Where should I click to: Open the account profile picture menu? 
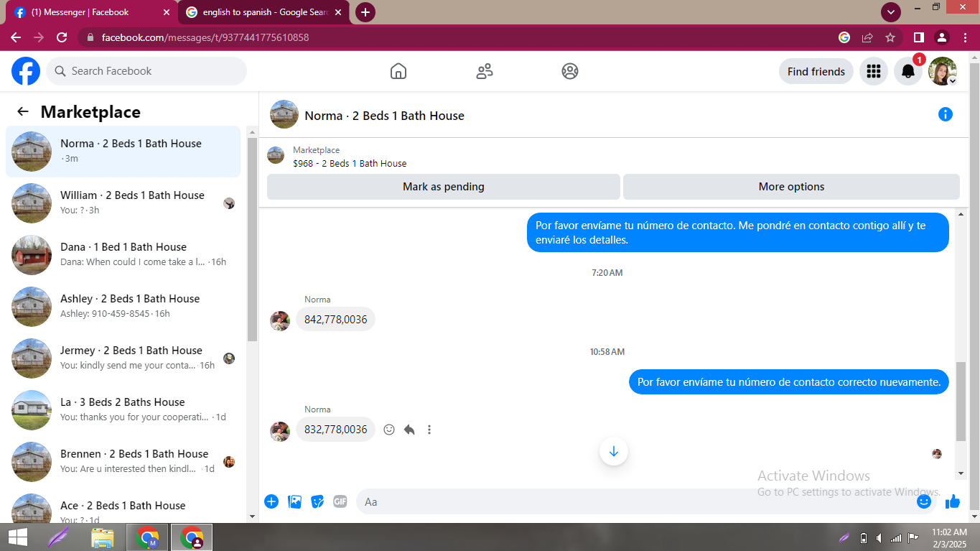click(x=943, y=71)
